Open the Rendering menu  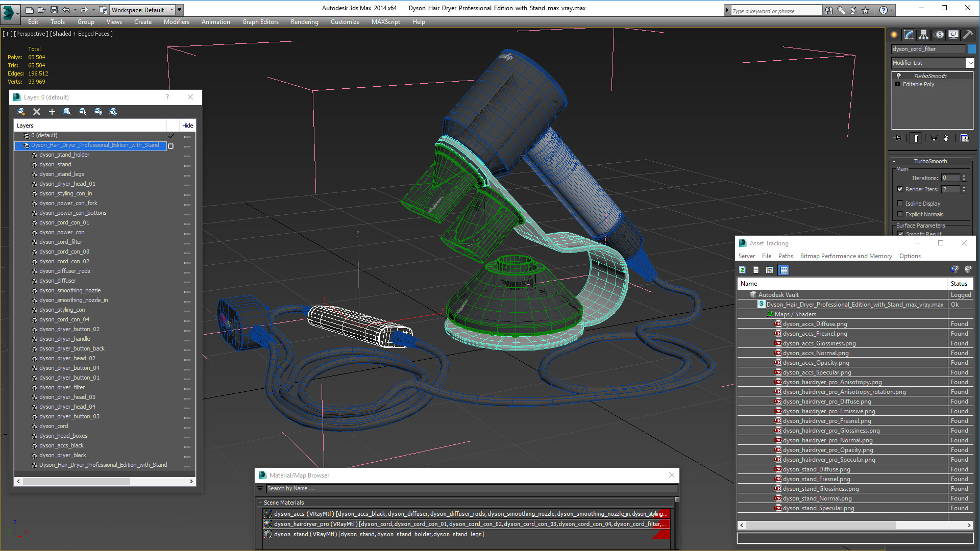coord(304,22)
